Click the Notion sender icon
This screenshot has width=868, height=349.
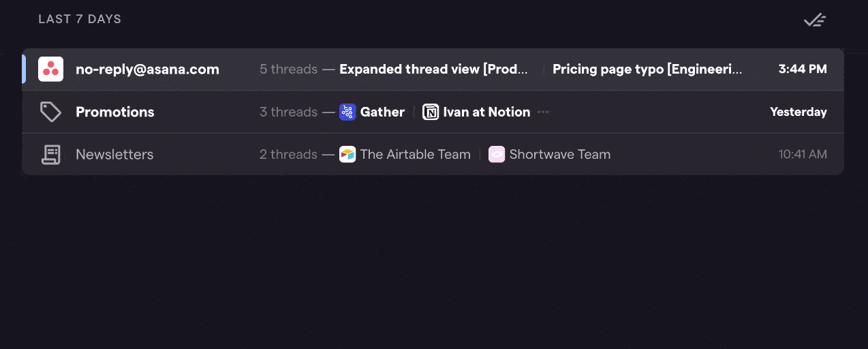(x=431, y=112)
